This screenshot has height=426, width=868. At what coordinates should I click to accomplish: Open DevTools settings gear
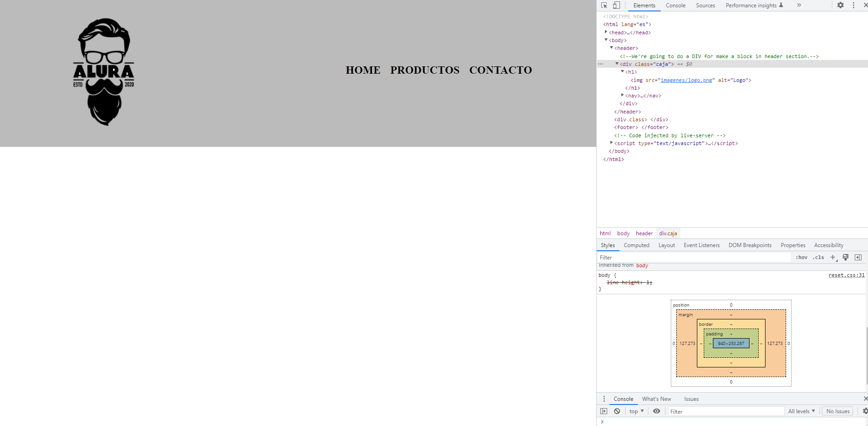coord(841,5)
